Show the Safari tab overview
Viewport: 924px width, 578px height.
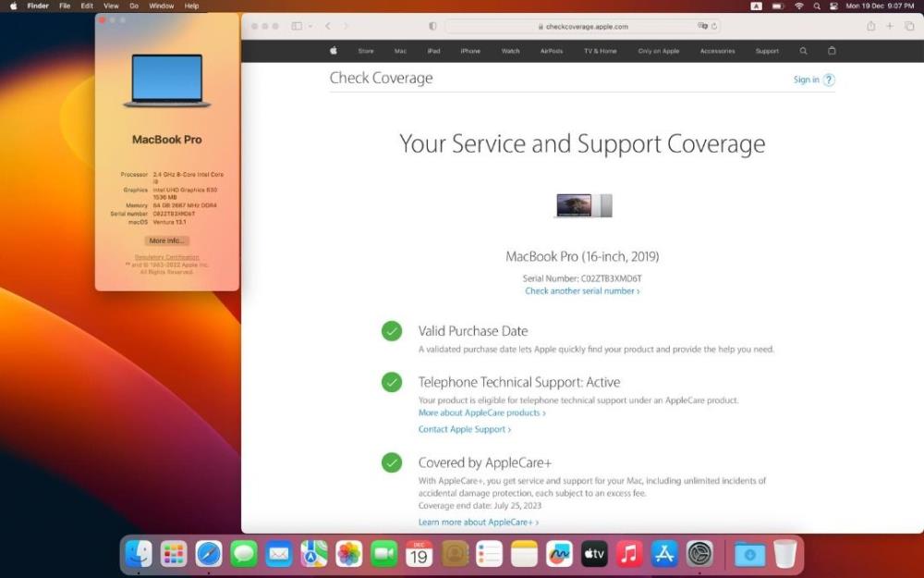[909, 26]
